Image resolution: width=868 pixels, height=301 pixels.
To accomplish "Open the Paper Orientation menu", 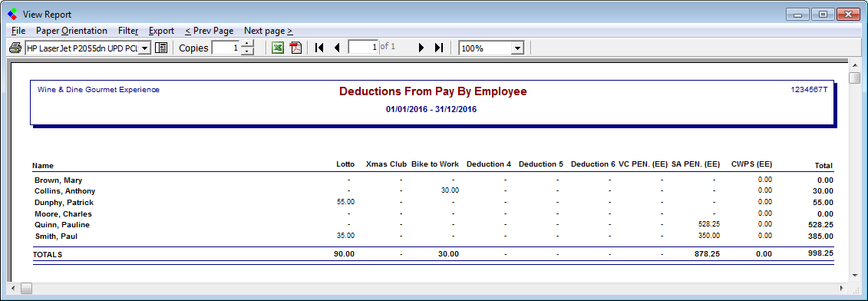I will [x=71, y=31].
